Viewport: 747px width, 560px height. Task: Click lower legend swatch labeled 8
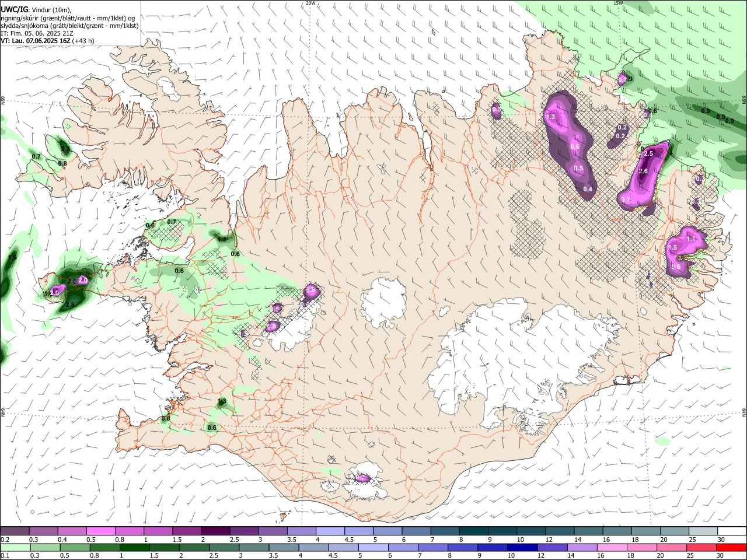[463, 547]
